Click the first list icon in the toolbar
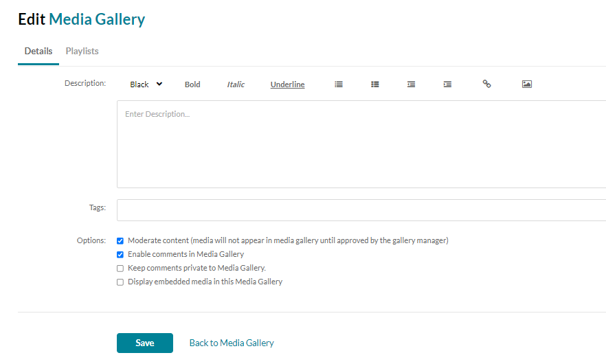606x364 pixels. coord(339,84)
